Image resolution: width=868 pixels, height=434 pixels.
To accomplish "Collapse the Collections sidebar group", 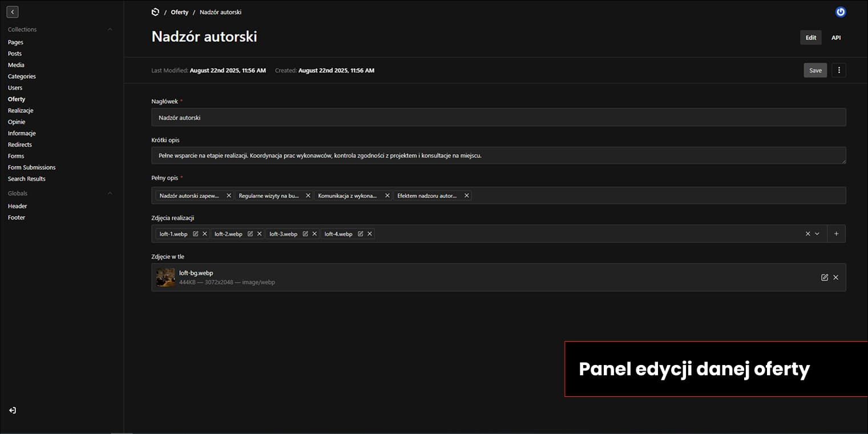I will [110, 30].
